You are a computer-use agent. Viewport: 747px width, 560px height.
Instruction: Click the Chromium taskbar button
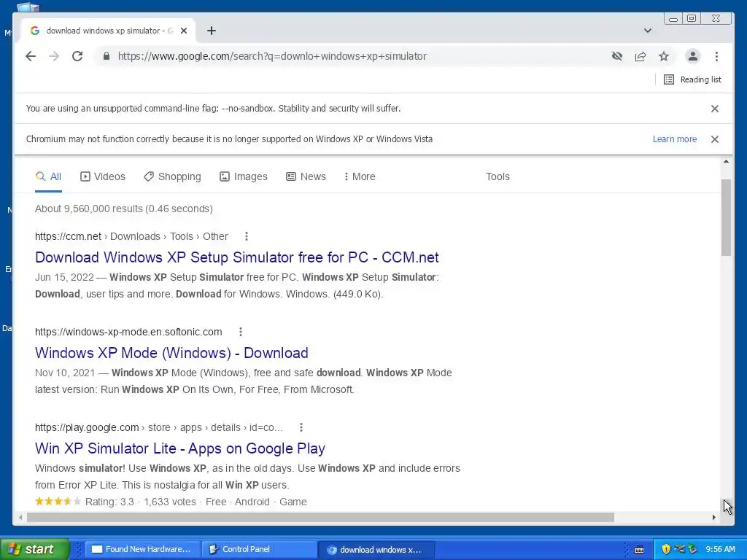pos(376,550)
